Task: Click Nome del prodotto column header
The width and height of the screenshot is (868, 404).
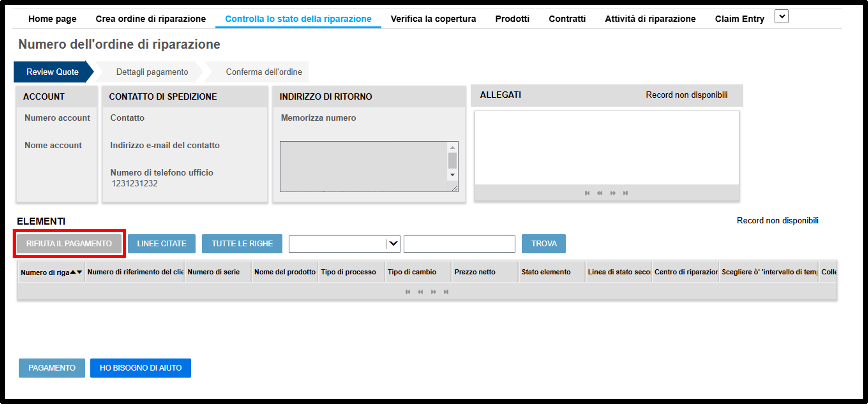Action: [x=285, y=272]
